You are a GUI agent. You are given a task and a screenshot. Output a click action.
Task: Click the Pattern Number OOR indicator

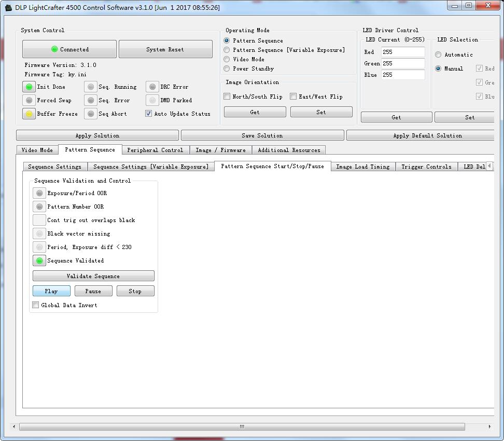point(39,207)
